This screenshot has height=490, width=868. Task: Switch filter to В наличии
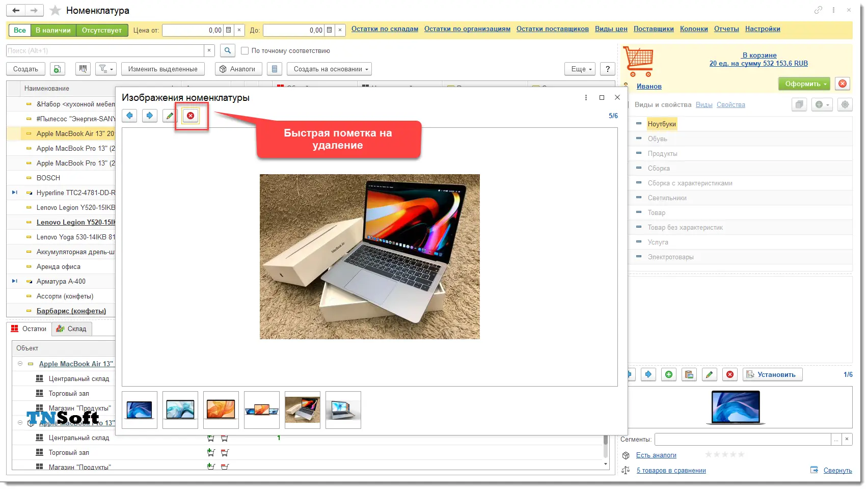53,30
